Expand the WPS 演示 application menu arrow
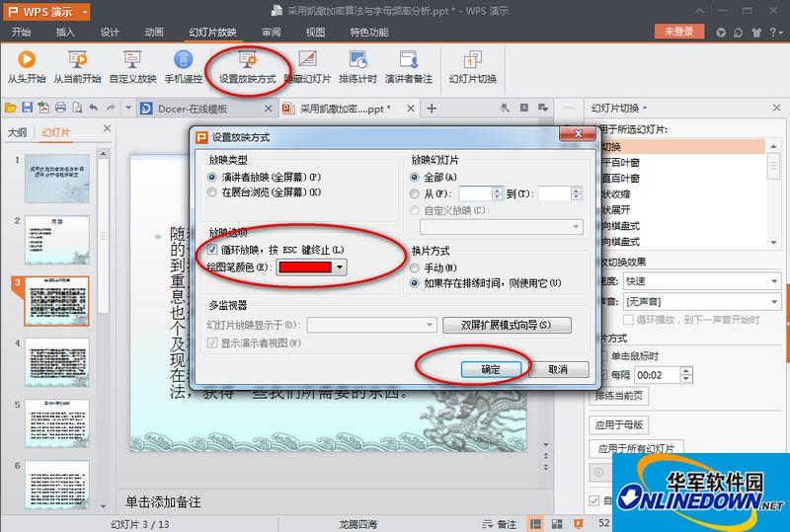Image resolution: width=790 pixels, height=532 pixels. point(85,12)
